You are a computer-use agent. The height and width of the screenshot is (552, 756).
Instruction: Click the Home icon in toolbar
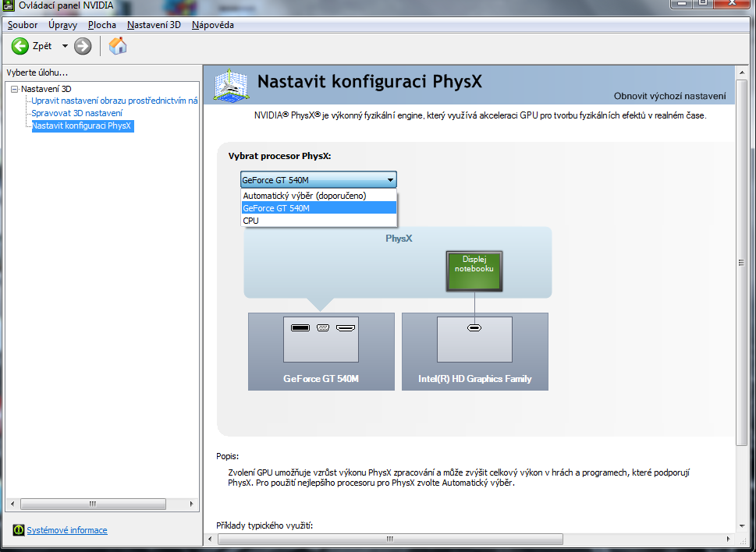[118, 46]
